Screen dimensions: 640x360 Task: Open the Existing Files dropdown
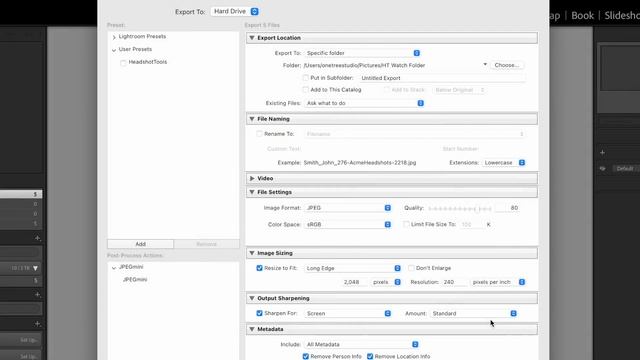coord(364,103)
